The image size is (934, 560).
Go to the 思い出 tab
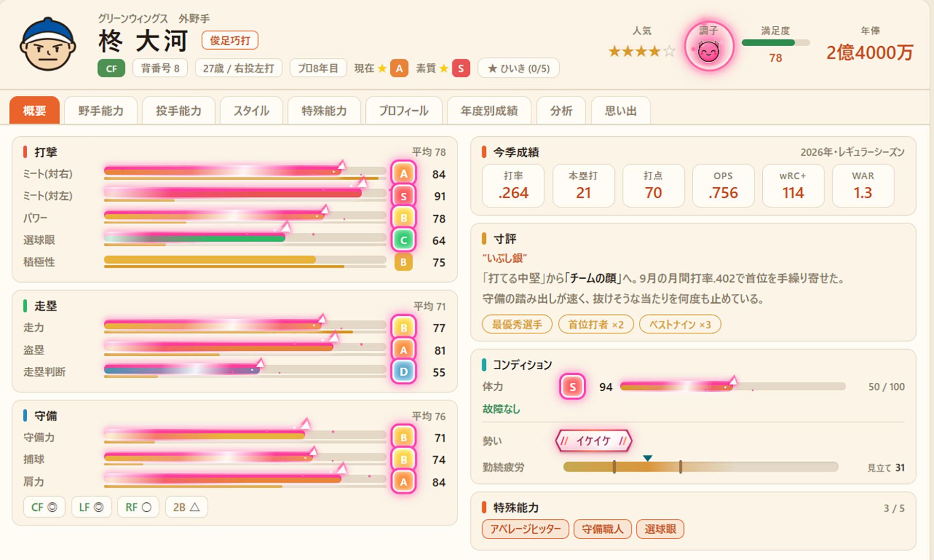[x=620, y=111]
